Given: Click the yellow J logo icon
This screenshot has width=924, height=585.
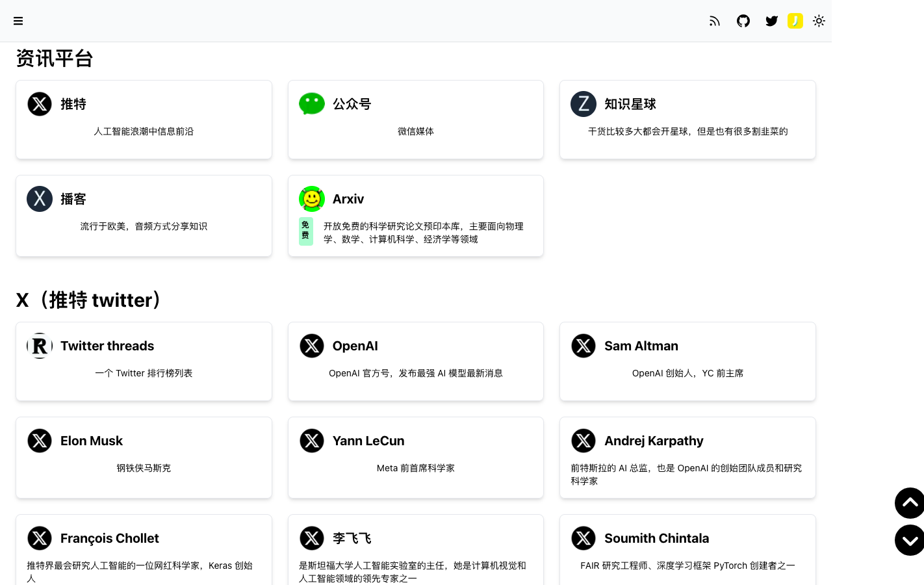Looking at the screenshot, I should pyautogui.click(x=795, y=21).
